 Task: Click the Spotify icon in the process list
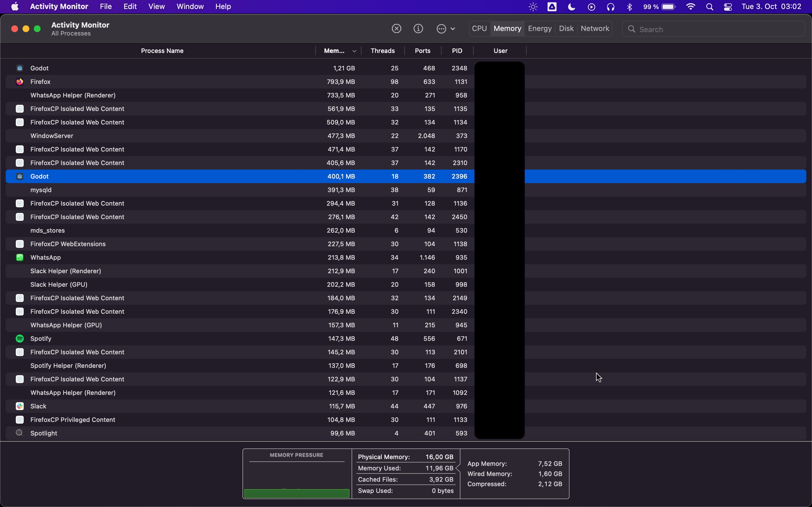pyautogui.click(x=20, y=338)
